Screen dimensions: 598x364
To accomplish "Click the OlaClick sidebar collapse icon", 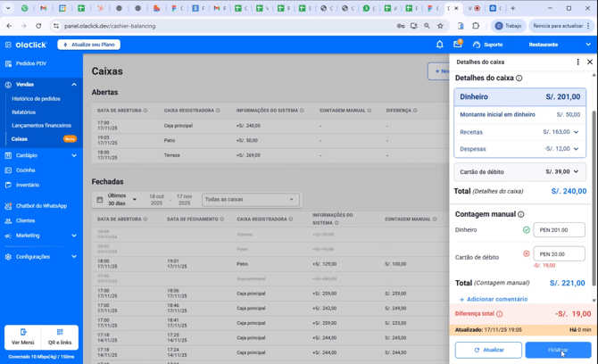I will click(x=8, y=45).
